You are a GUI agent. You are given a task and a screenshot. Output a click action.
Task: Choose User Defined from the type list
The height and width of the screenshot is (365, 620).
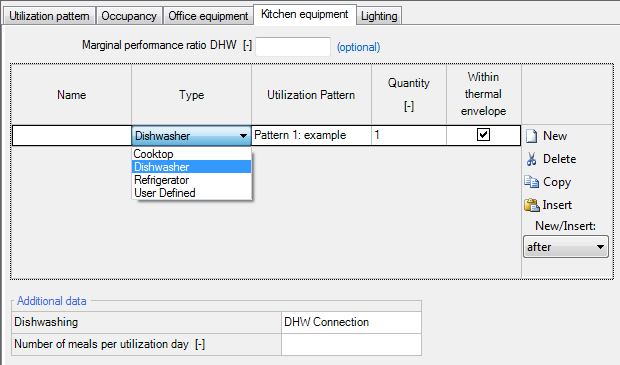tap(191, 193)
